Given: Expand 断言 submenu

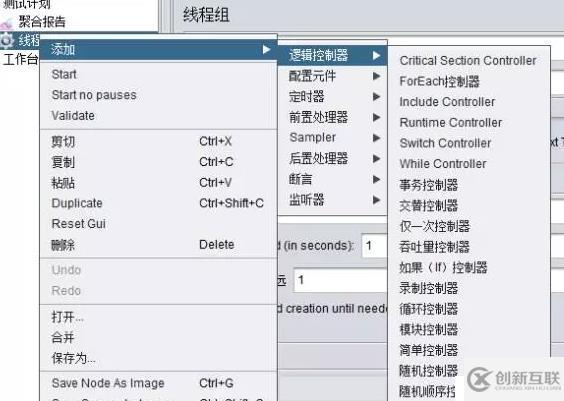Looking at the screenshot, I should (333, 179).
